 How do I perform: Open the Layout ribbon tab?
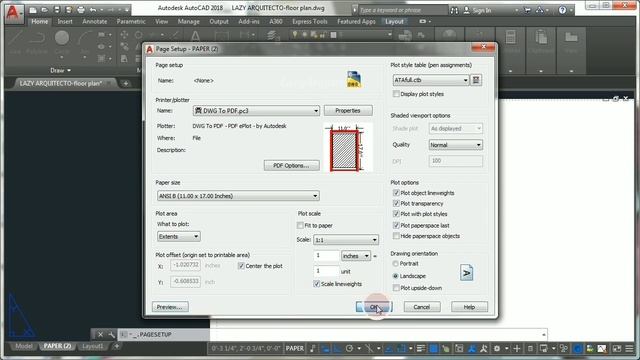coord(394,22)
